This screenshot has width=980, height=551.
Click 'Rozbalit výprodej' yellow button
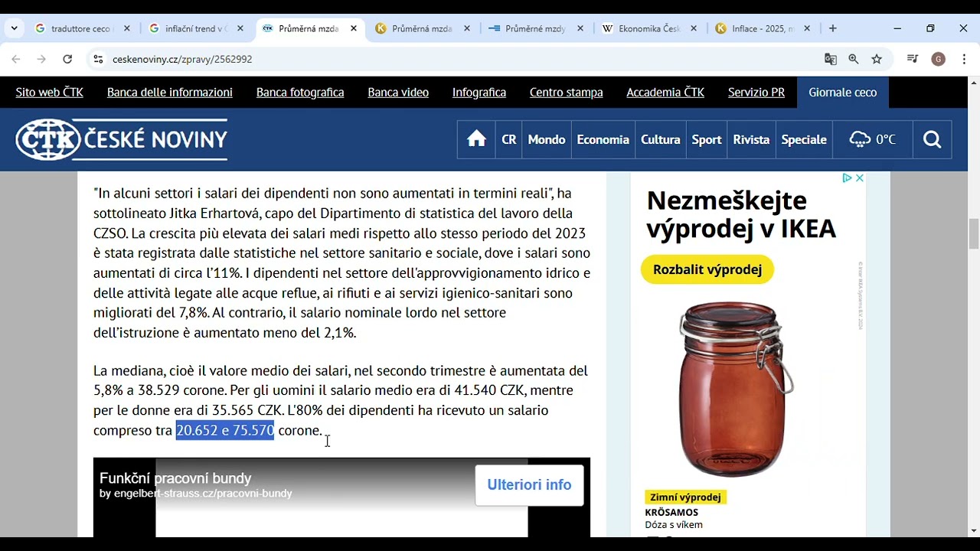pyautogui.click(x=707, y=269)
